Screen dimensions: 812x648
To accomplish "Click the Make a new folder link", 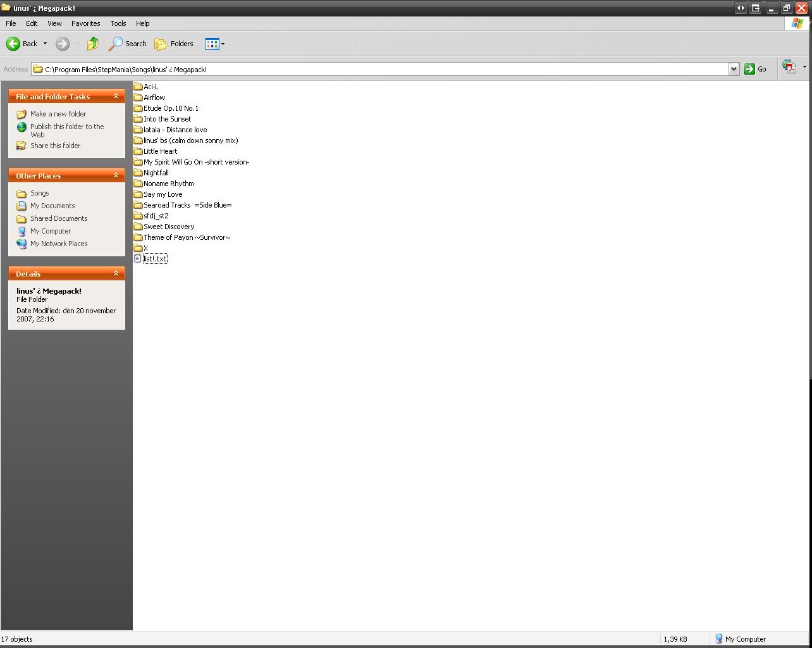I will coord(58,114).
